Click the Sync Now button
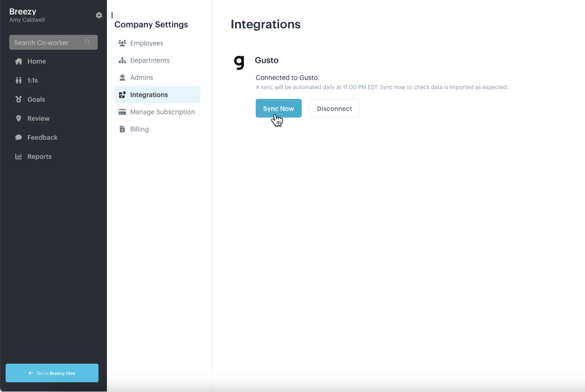The width and height of the screenshot is (585, 392). click(x=278, y=108)
